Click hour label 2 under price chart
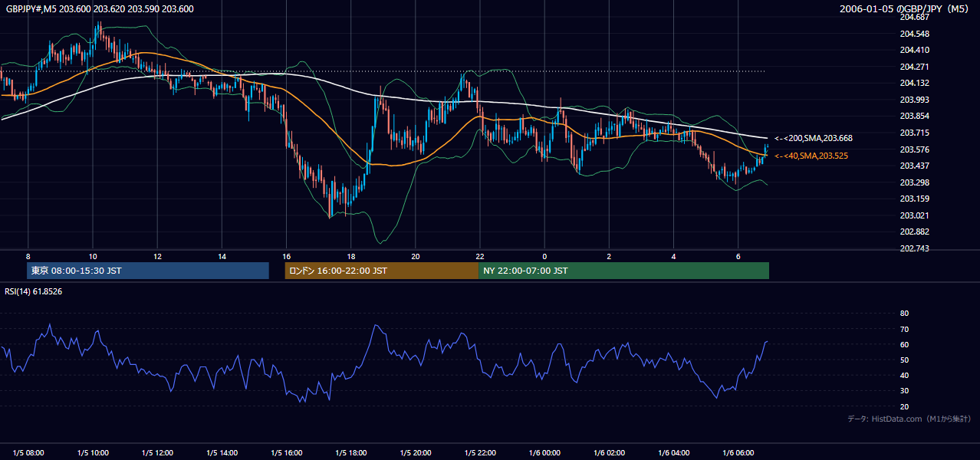980x460 pixels. [609, 256]
